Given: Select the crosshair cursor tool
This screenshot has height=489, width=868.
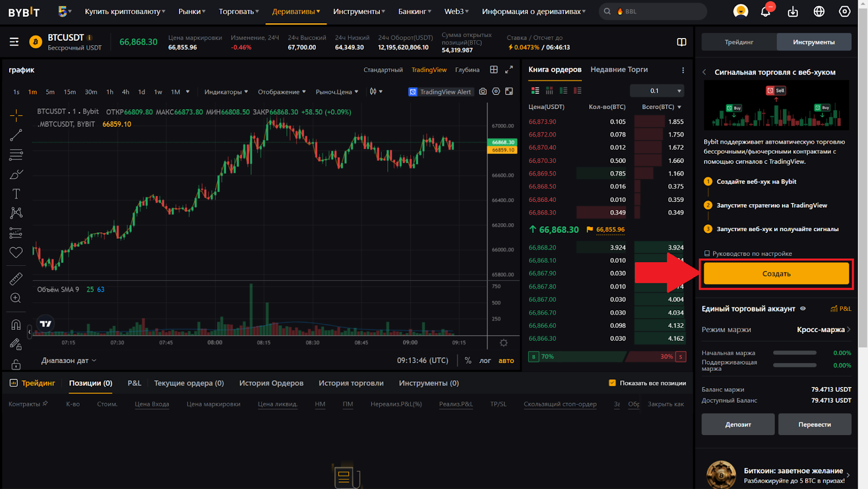Looking at the screenshot, I should pyautogui.click(x=16, y=115).
